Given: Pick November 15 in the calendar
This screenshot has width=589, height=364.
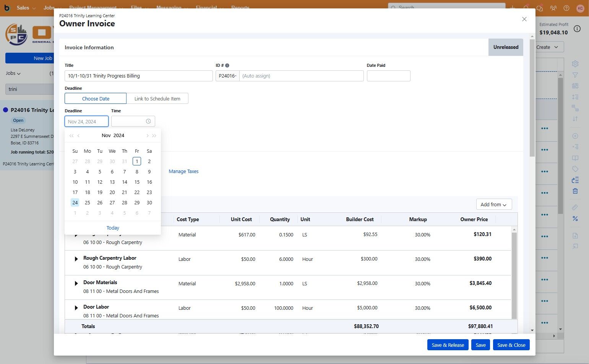Looking at the screenshot, I should click(137, 182).
